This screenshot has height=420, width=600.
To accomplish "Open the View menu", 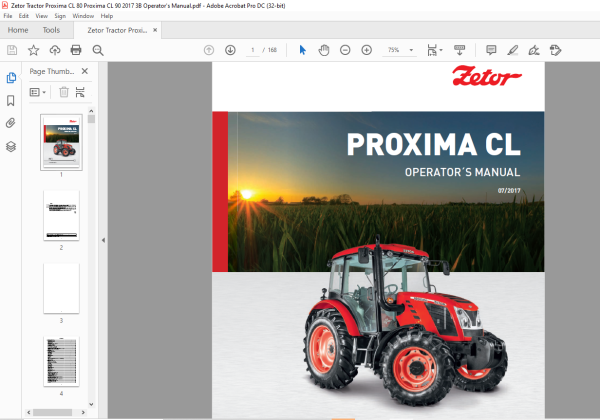I will point(42,16).
